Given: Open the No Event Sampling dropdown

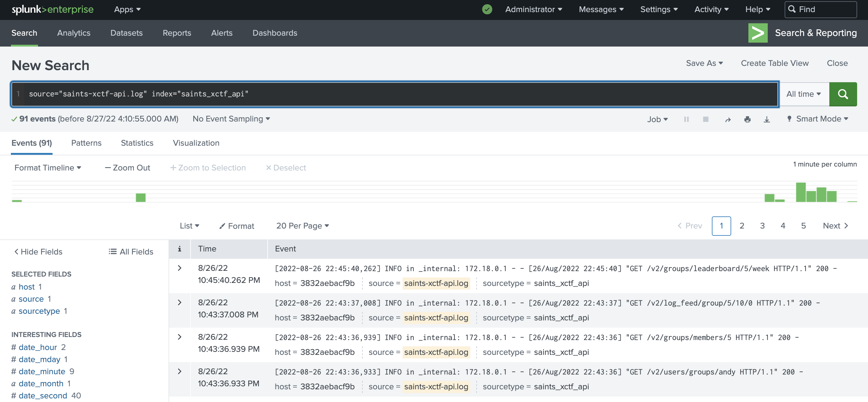Looking at the screenshot, I should [x=231, y=119].
